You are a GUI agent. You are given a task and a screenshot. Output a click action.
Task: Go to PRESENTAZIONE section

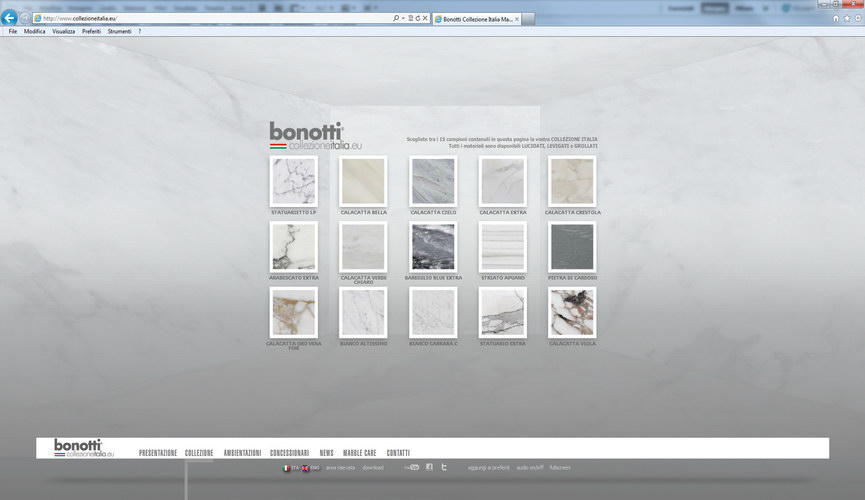coord(158,453)
